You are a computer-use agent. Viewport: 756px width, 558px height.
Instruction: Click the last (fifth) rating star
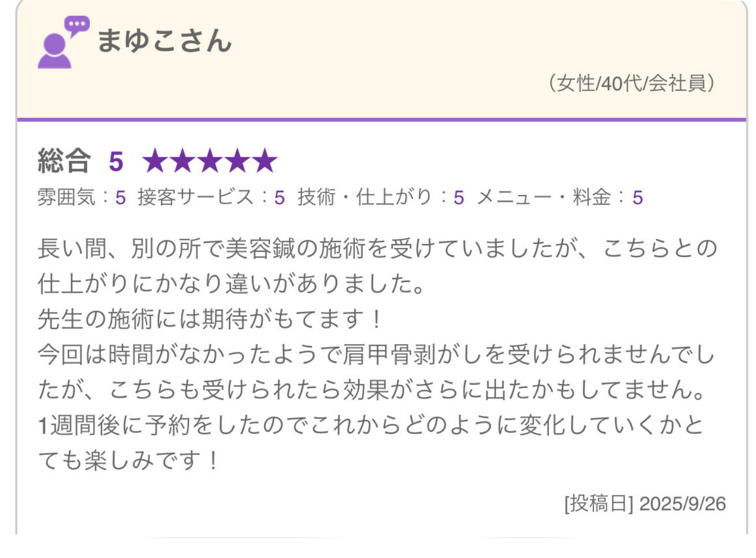[265, 161]
